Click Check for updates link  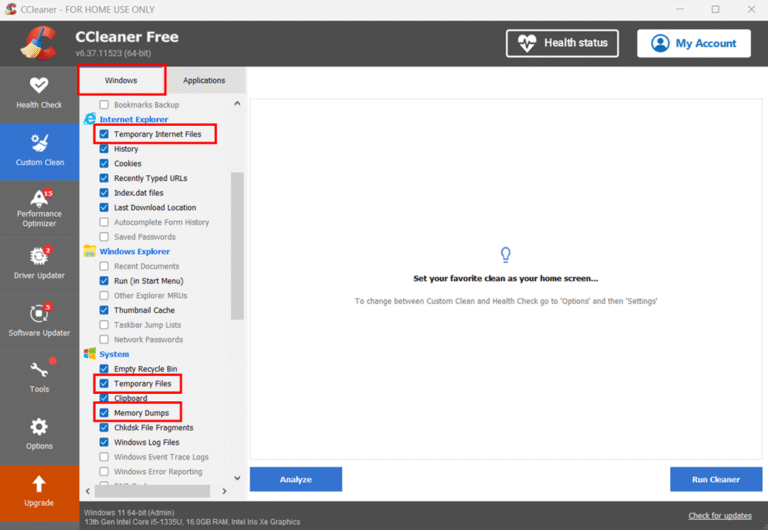coord(720,515)
